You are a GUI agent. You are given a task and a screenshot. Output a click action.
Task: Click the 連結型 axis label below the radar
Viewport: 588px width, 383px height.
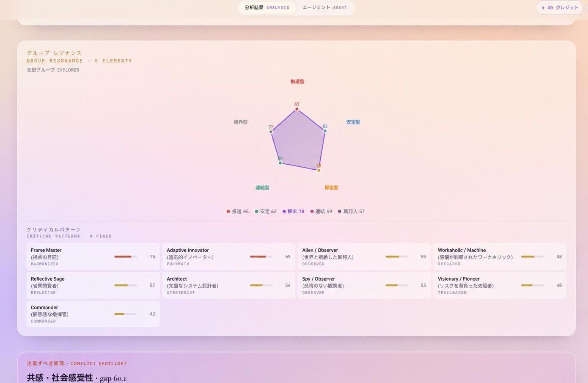(262, 188)
